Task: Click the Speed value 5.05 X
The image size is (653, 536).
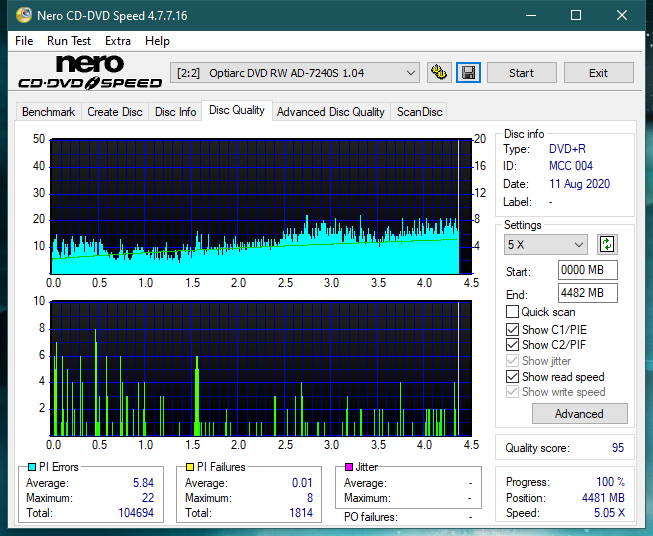Action: tap(609, 513)
